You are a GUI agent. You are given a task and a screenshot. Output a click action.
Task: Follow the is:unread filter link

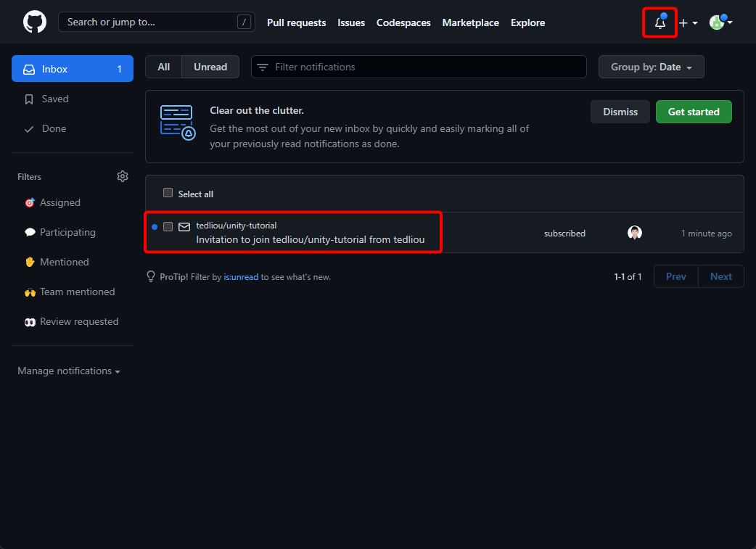click(x=241, y=277)
